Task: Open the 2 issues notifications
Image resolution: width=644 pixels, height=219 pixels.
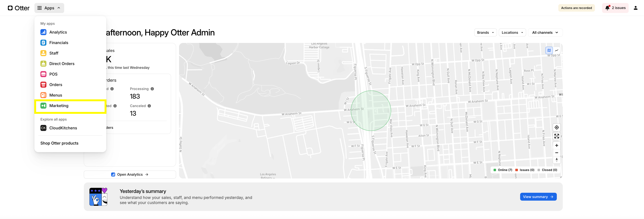Action: [x=615, y=8]
